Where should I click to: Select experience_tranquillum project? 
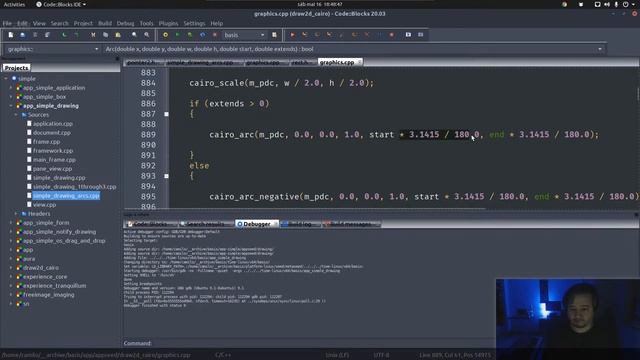pos(54,286)
